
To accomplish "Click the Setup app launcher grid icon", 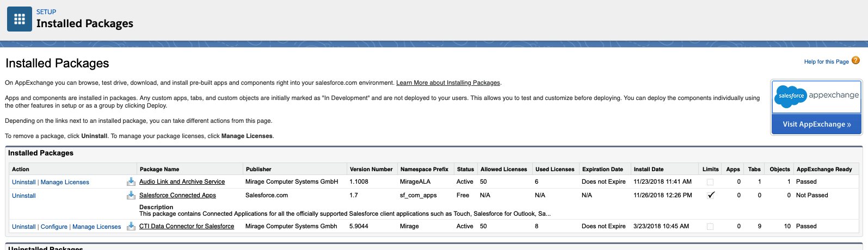I will [20, 19].
